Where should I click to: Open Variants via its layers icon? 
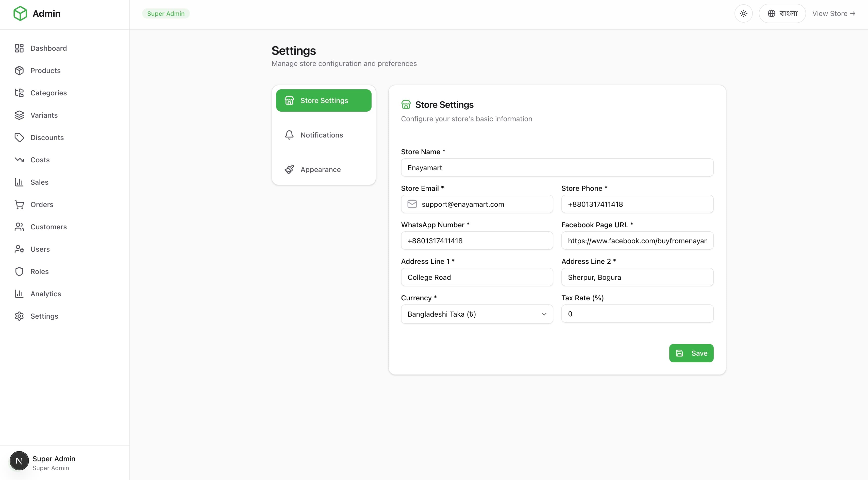coord(19,115)
